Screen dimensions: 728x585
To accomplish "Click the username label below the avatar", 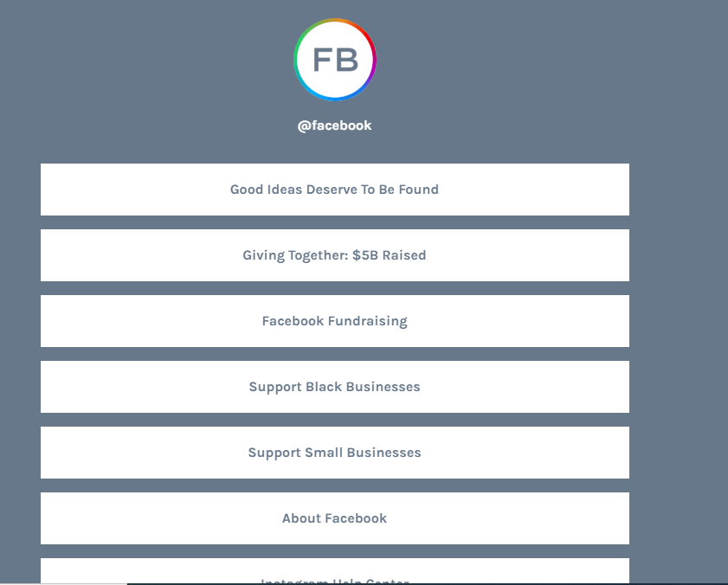I will click(x=334, y=125).
